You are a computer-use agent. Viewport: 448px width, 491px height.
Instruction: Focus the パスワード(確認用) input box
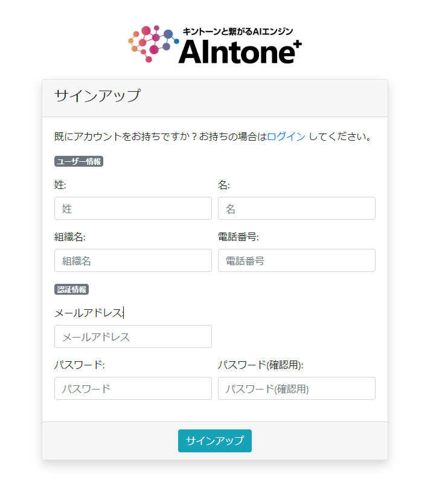(x=296, y=388)
